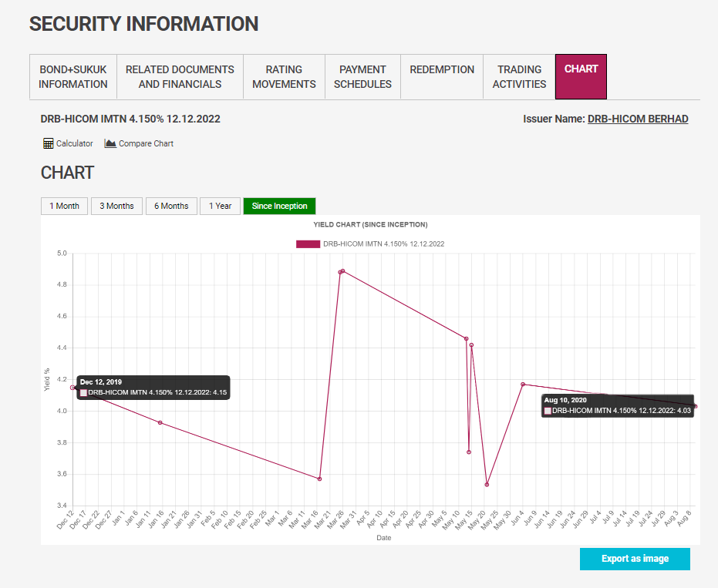Viewport: 718px width, 588px height.
Task: Go to Rating Movements tab
Action: (284, 77)
